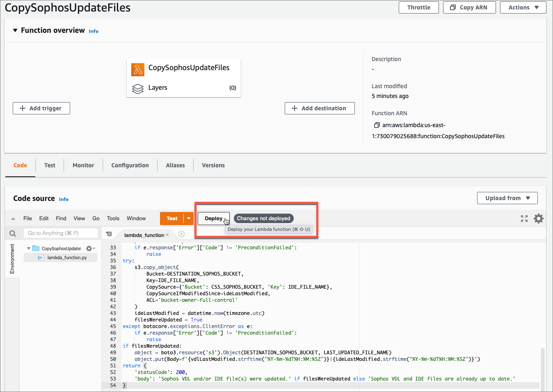
Task: Click the filesWereUpdated = True line
Action: tap(168, 320)
